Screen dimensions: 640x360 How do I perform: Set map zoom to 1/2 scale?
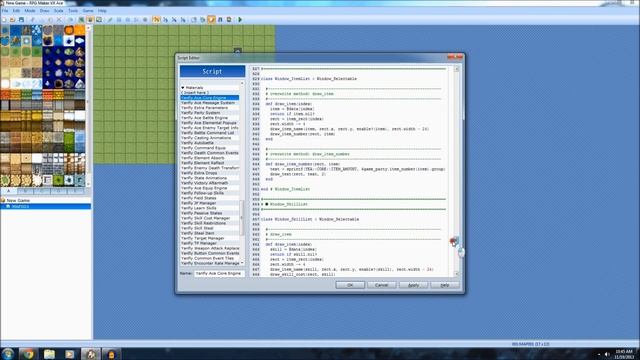(165, 20)
